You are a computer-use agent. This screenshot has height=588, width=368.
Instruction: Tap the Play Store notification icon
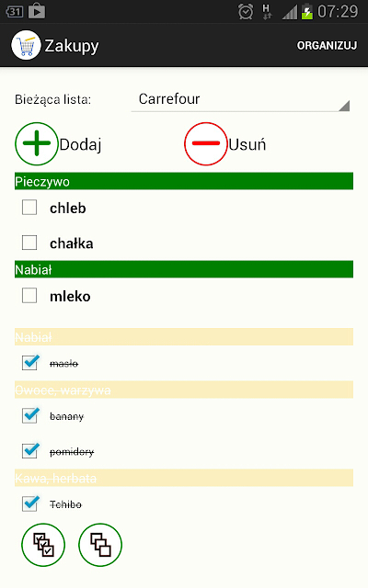coord(37,11)
